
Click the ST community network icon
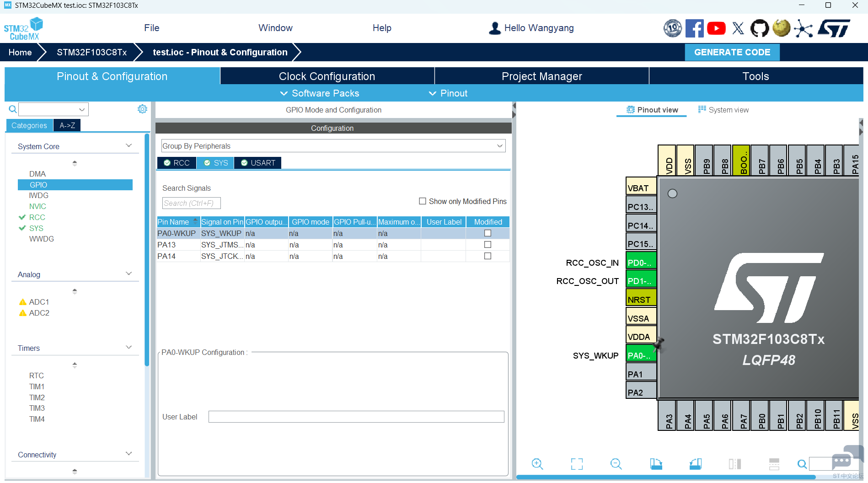[804, 28]
